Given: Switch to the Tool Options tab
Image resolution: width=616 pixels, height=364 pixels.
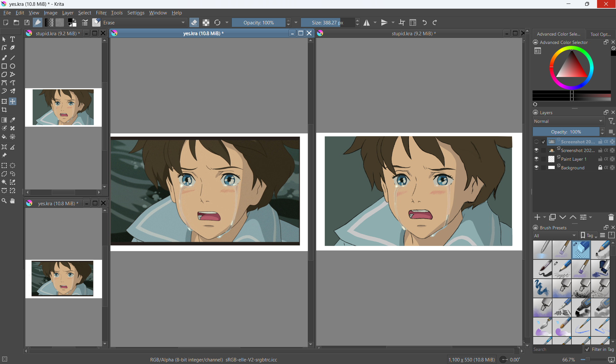Looking at the screenshot, I should [600, 34].
